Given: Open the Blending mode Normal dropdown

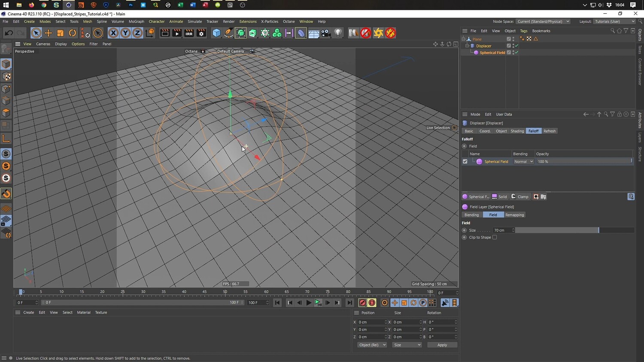Looking at the screenshot, I should 523,162.
